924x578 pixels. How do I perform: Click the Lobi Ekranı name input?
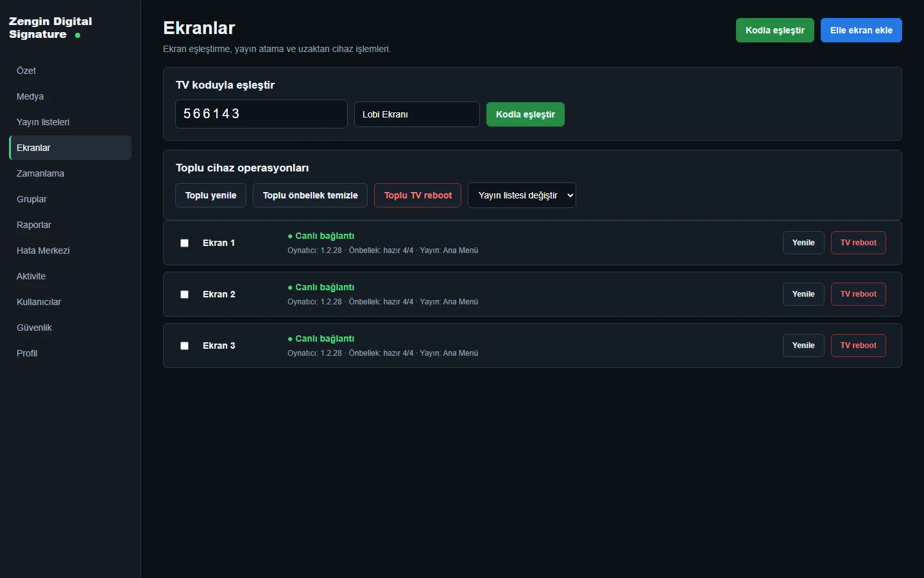(x=417, y=114)
